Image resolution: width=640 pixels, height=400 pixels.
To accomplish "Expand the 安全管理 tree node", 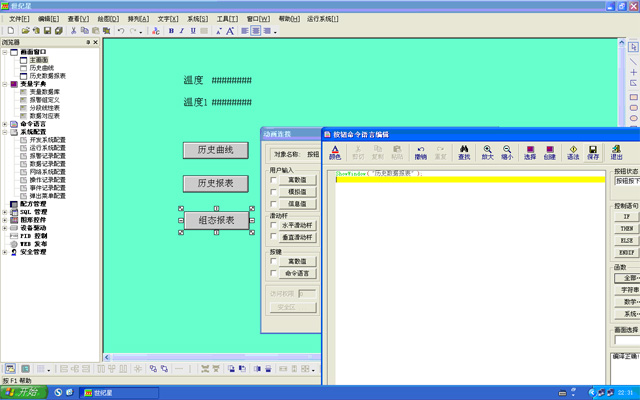I will [x=5, y=252].
